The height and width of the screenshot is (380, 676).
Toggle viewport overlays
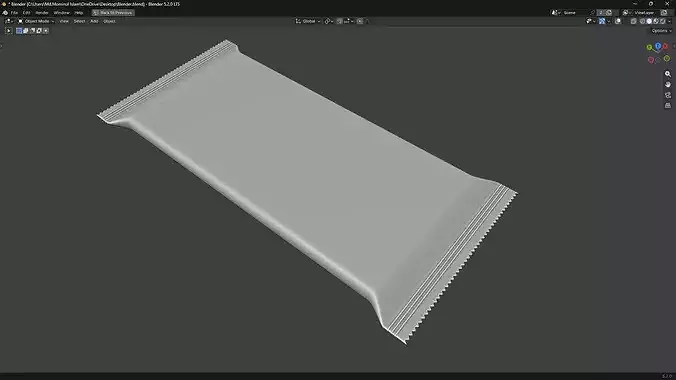[618, 21]
